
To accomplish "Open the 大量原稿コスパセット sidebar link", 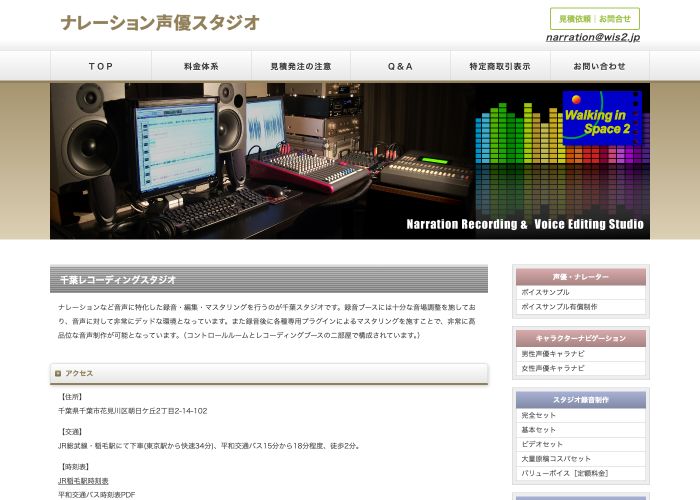I will (x=581, y=458).
